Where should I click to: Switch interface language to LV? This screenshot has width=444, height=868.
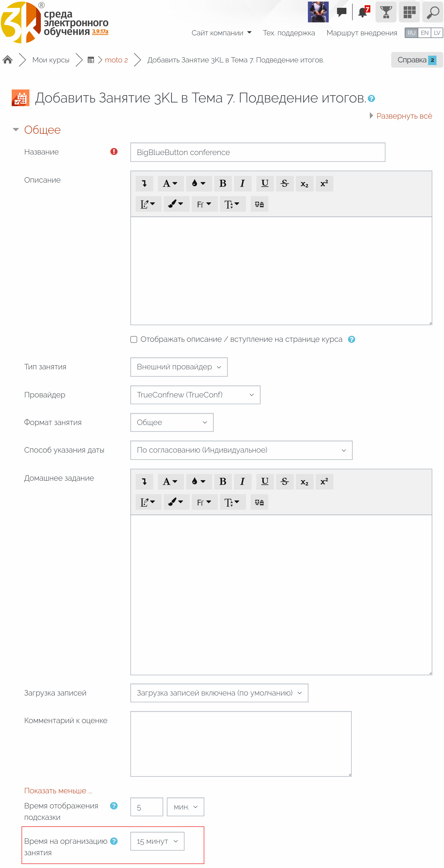(437, 33)
